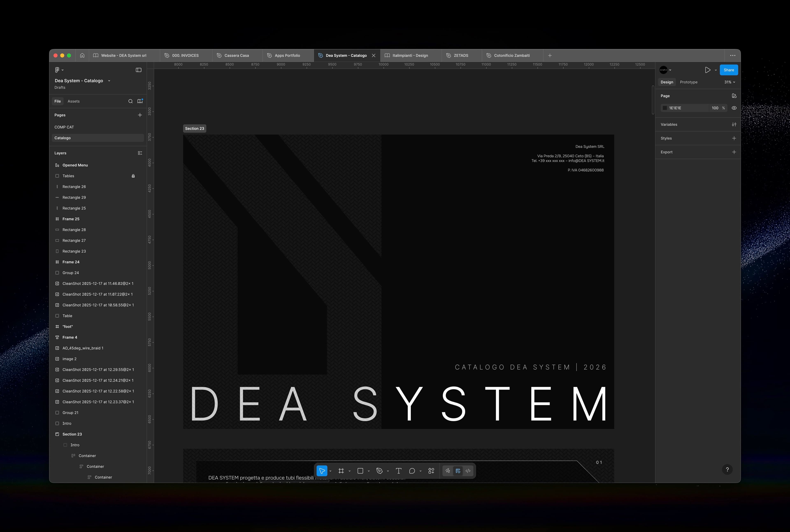Open the Dea System - Catalogo title dropdown
This screenshot has width=790, height=532.
pos(109,81)
